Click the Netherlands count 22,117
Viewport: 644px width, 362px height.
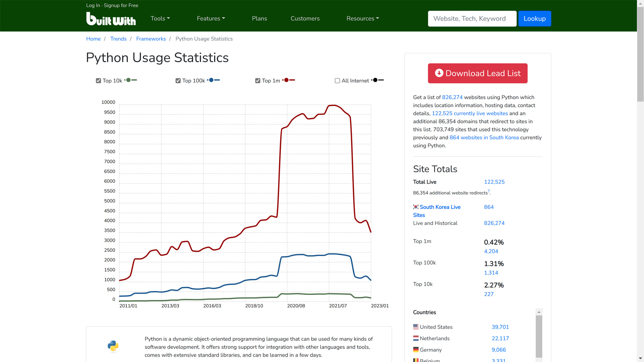point(500,338)
